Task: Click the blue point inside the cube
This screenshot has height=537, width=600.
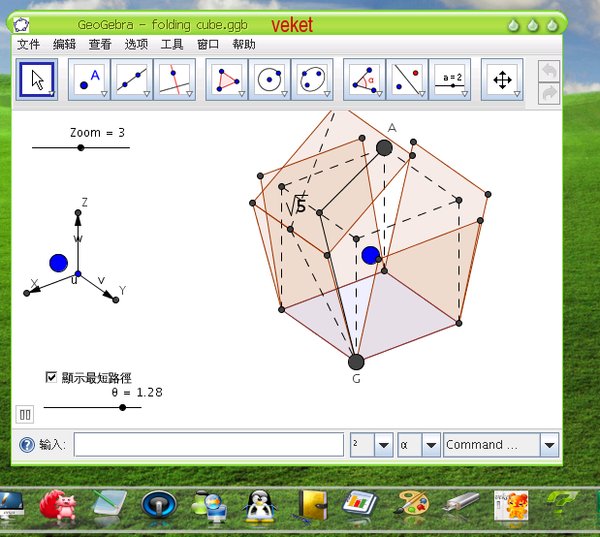Action: pos(370,255)
